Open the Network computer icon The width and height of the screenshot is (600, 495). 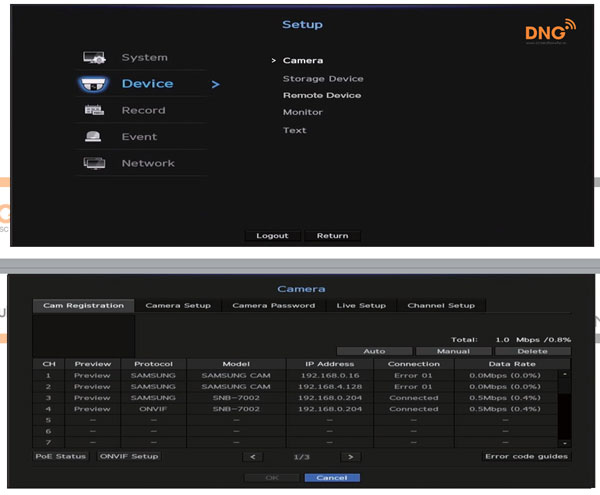(x=94, y=163)
